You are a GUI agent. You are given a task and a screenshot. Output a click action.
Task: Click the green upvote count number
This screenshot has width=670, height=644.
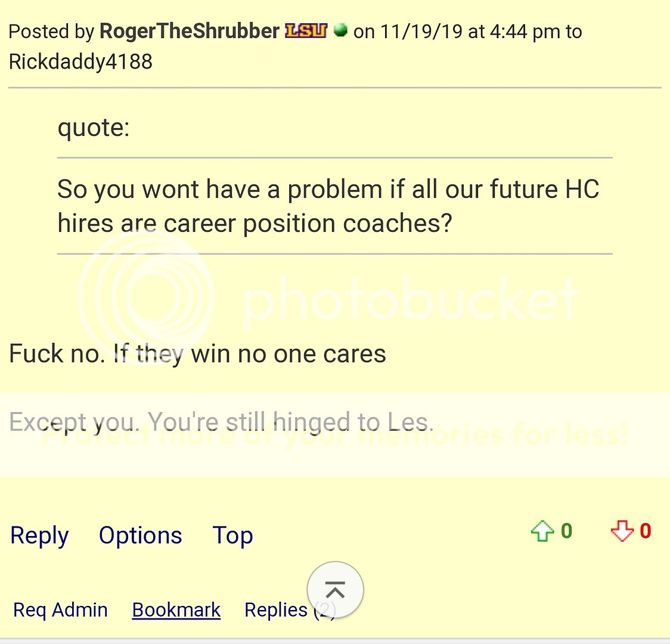(566, 531)
